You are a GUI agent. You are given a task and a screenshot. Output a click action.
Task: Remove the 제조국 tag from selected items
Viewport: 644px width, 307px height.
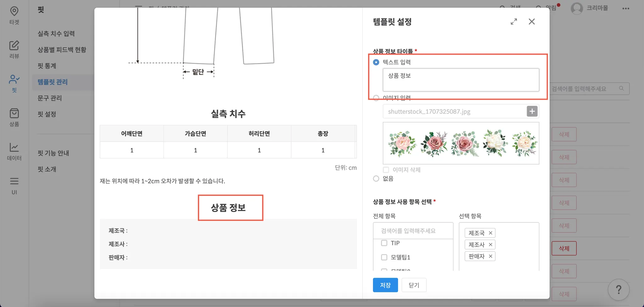pos(491,233)
